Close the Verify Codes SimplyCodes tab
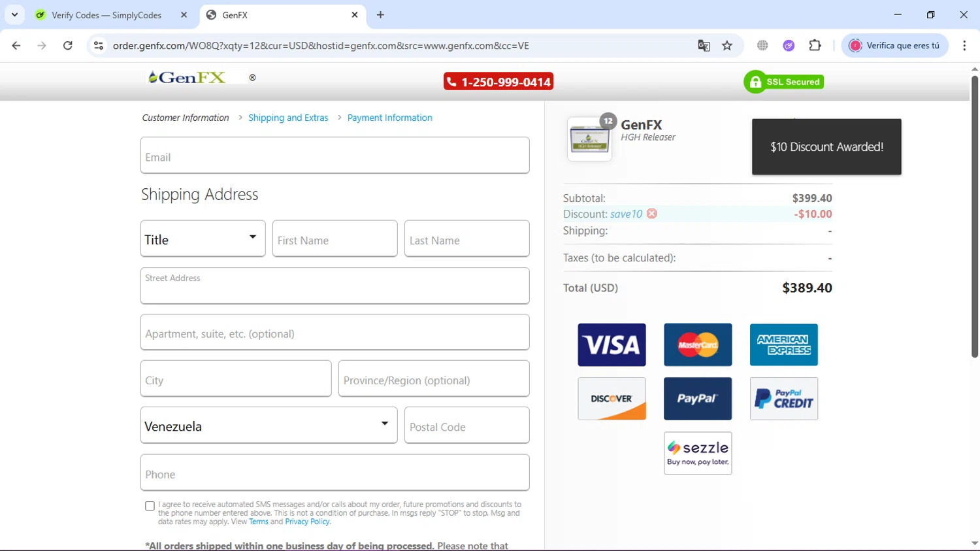This screenshot has width=980, height=551. pos(184,14)
